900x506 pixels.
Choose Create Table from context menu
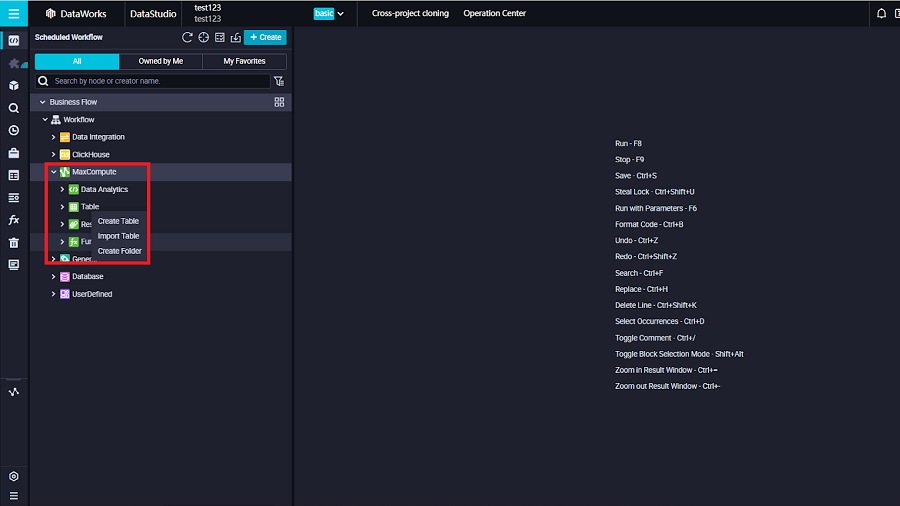118,221
